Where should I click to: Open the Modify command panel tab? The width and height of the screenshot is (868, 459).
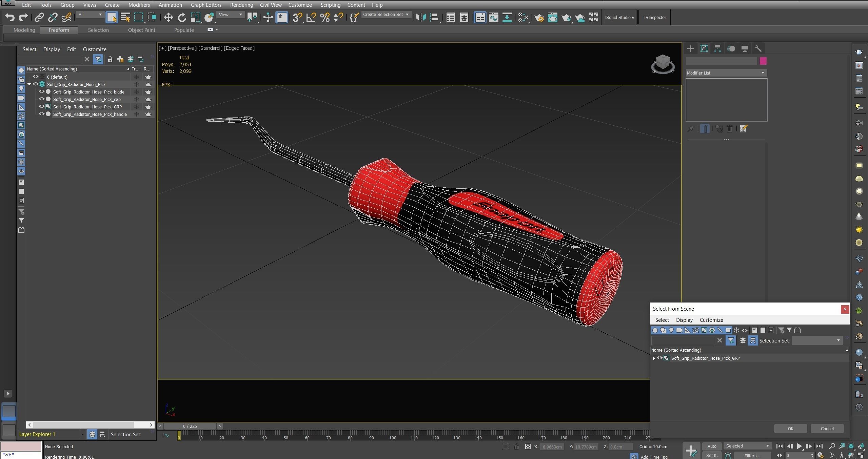[704, 49]
